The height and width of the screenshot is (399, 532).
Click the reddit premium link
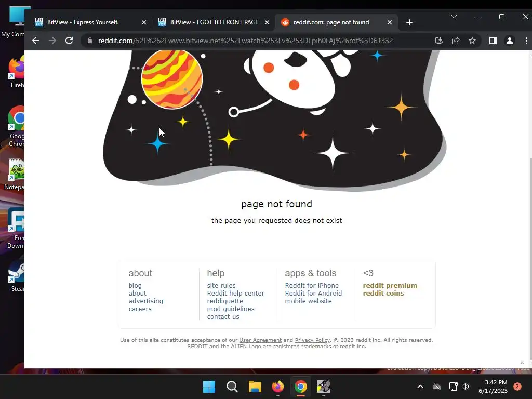(x=390, y=285)
